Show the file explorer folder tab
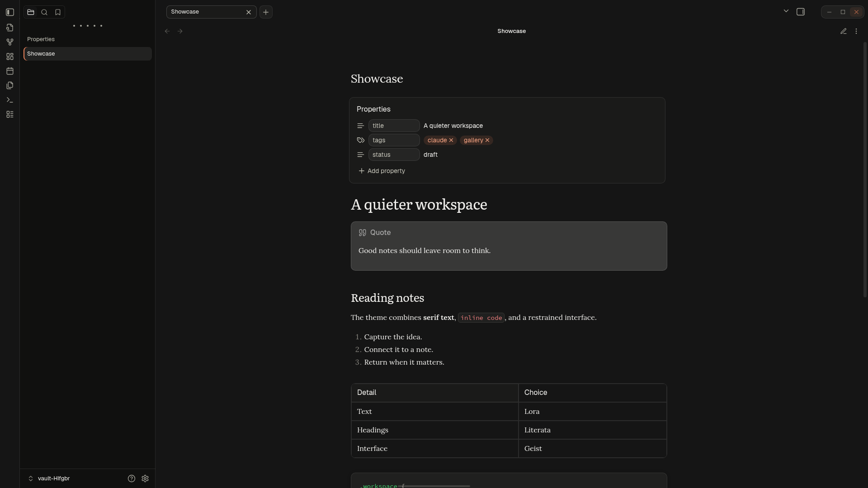The width and height of the screenshot is (868, 488). [31, 12]
